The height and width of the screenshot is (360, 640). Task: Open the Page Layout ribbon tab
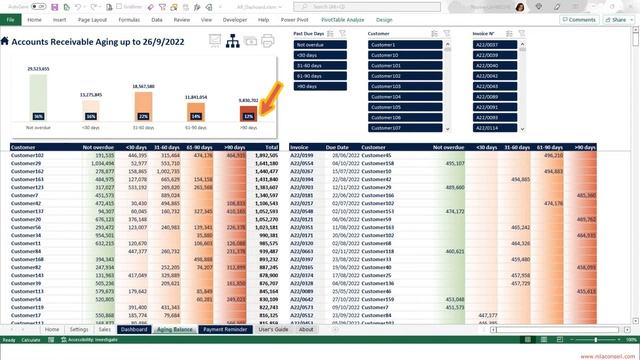92,20
